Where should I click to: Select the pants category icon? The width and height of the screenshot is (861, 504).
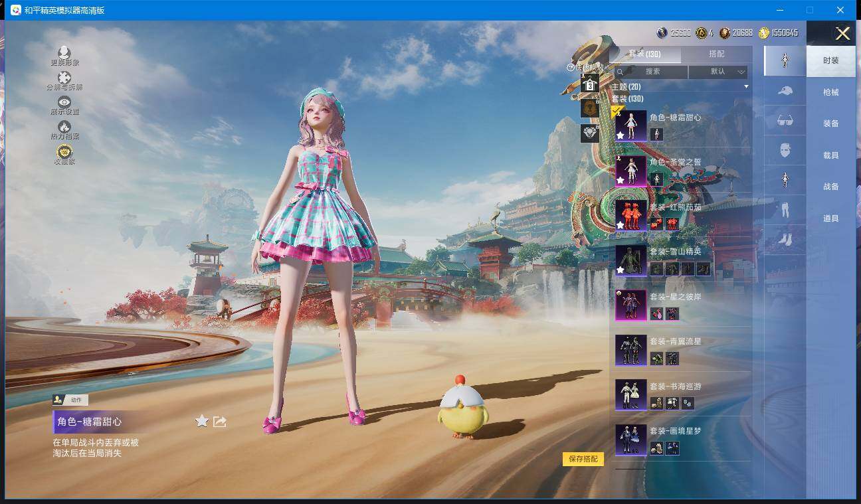[785, 210]
